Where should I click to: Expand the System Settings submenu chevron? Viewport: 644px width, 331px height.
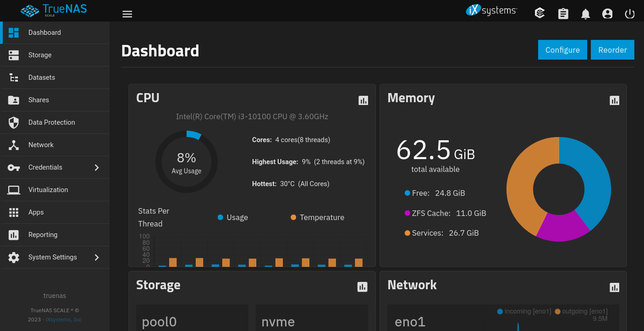(97, 257)
